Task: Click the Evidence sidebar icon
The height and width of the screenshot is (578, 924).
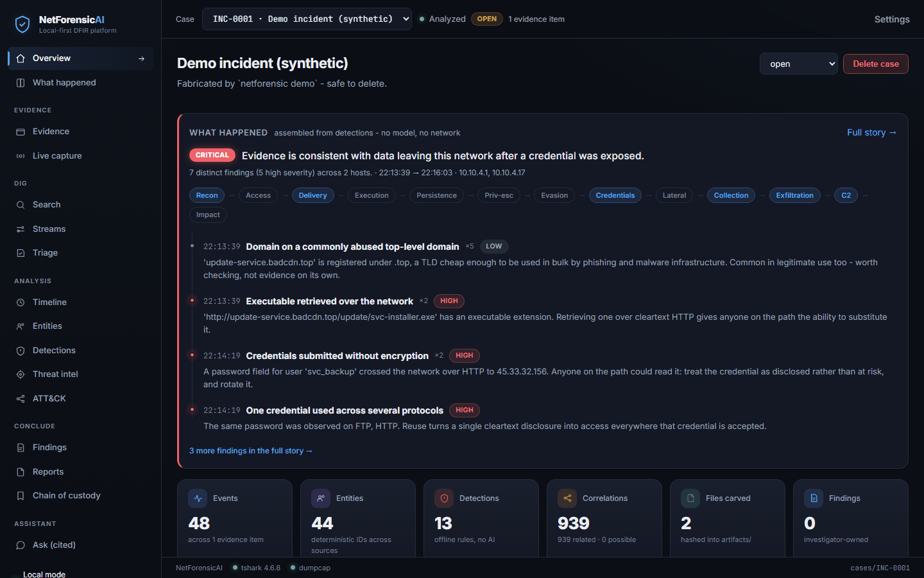Action: pos(21,132)
